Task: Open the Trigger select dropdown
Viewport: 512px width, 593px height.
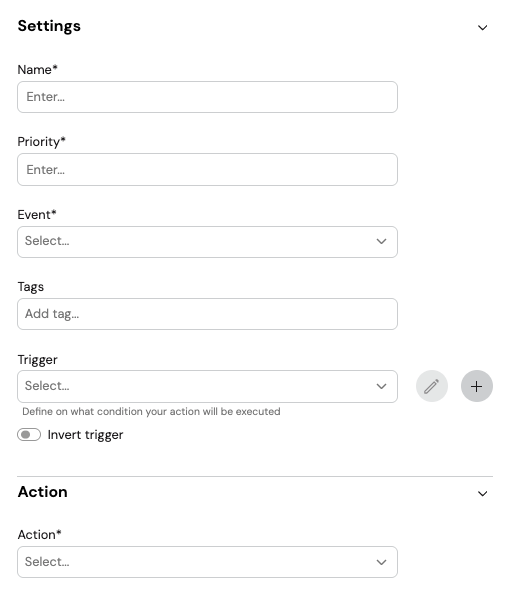Action: (207, 387)
